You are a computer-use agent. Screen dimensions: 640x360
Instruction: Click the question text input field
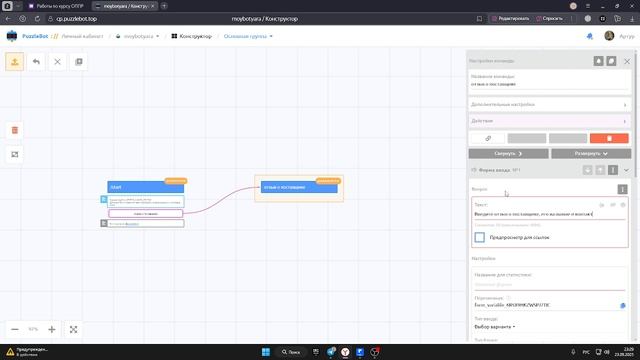pos(549,214)
